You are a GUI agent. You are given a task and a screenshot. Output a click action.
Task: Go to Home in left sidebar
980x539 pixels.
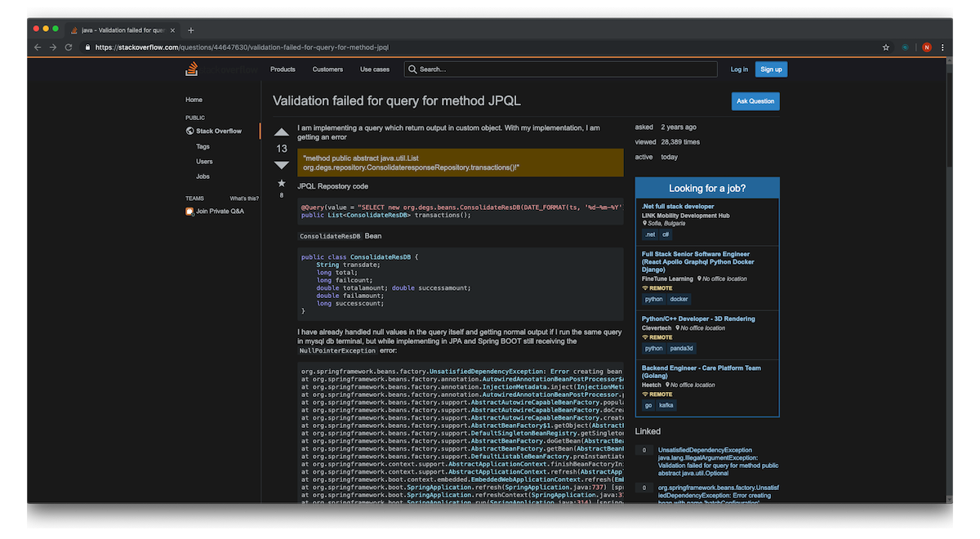194,100
